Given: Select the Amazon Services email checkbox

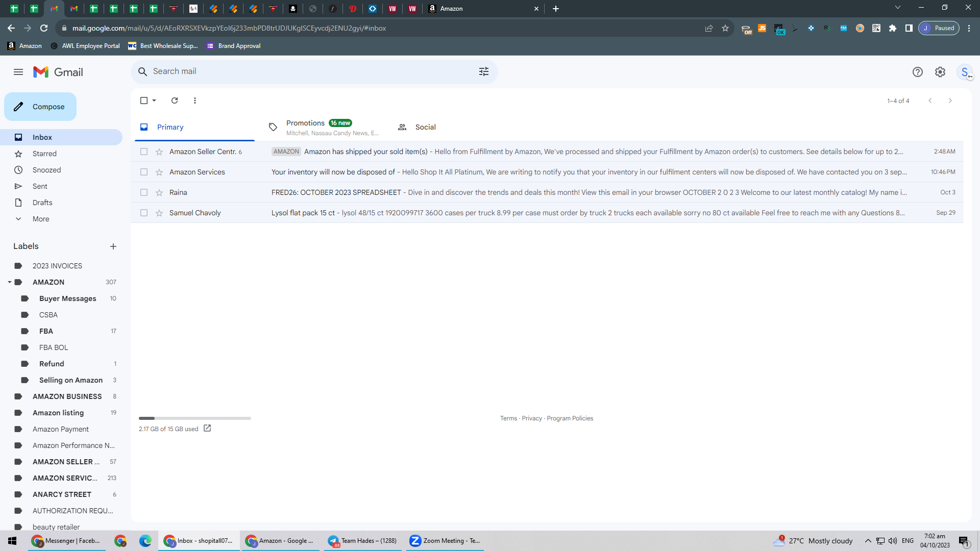Looking at the screenshot, I should click(x=144, y=172).
